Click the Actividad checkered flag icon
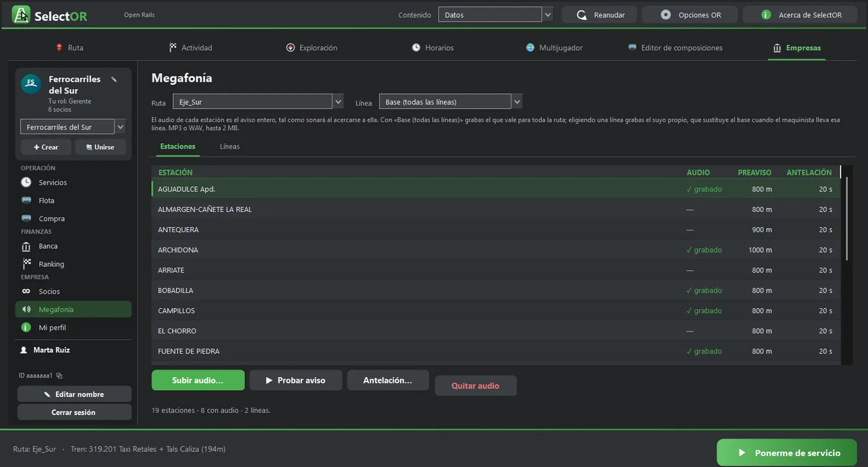 coord(173,48)
